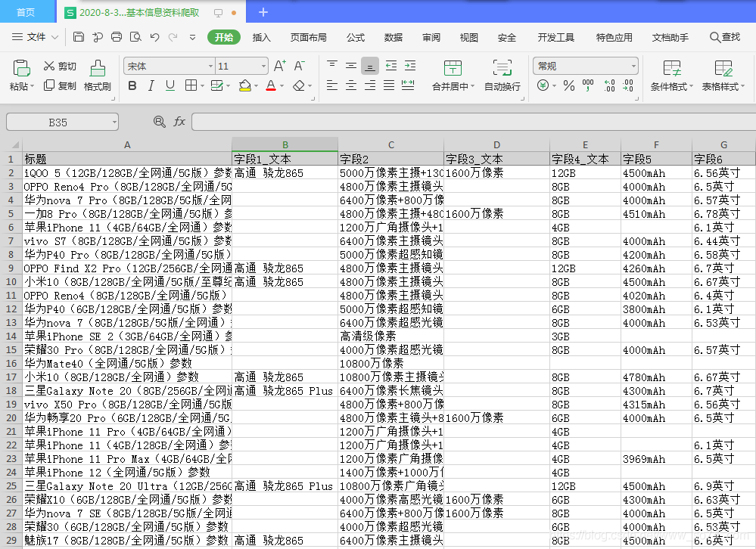Center text horizontally
Viewport: 756px width, 549px height.
tap(351, 85)
